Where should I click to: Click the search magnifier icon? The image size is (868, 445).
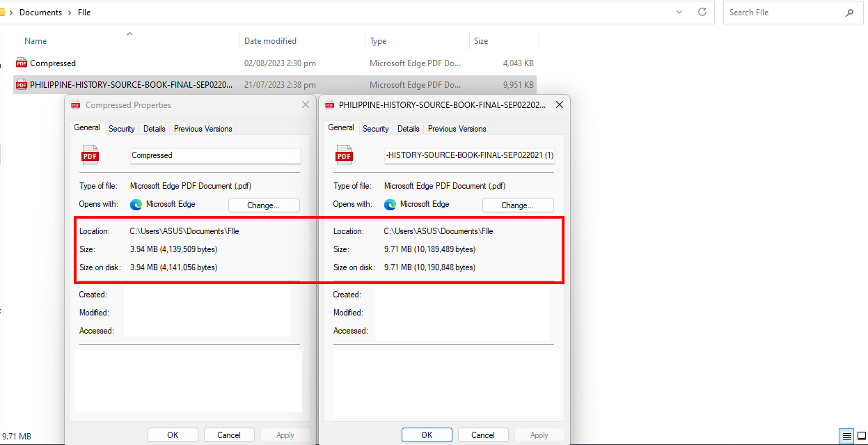(x=849, y=13)
